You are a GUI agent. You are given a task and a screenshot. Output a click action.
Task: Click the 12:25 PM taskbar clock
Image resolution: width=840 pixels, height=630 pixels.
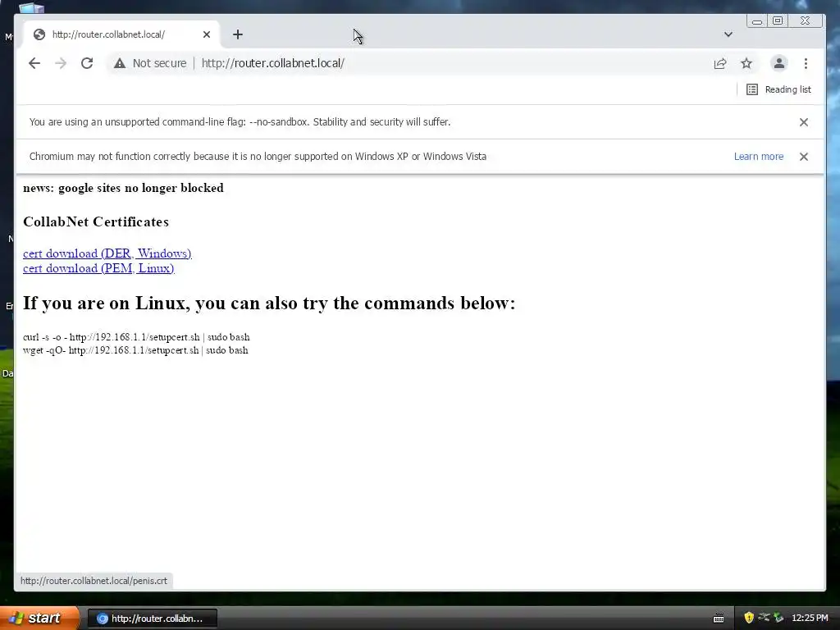coord(810,619)
